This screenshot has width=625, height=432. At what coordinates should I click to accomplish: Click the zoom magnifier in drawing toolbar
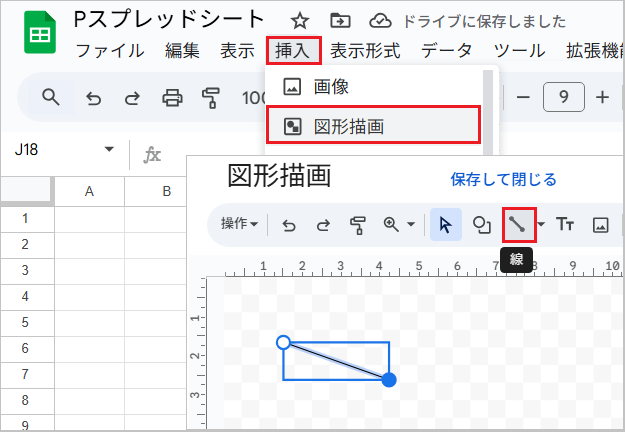point(391,225)
